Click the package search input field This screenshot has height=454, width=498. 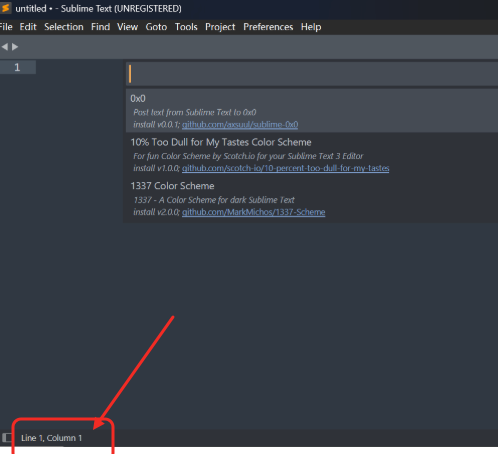click(312, 74)
